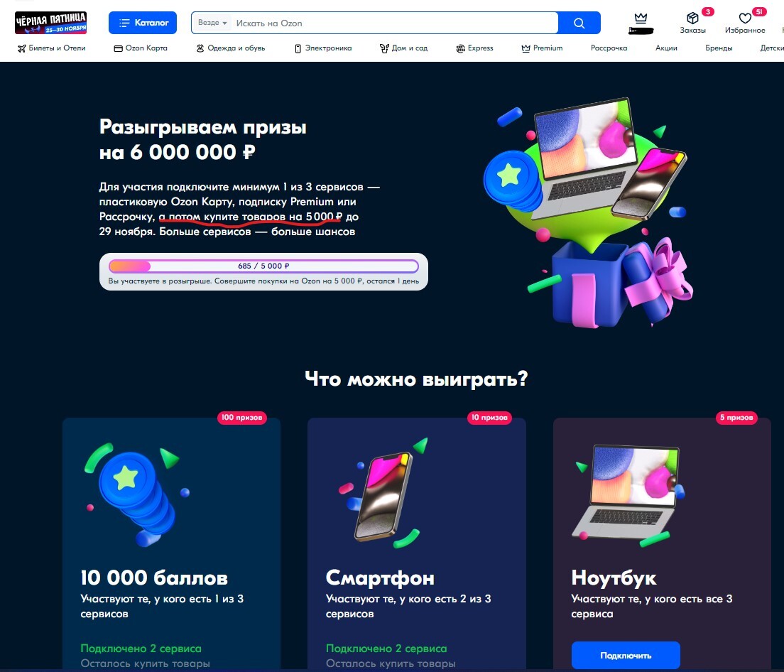Go to Одежда и обувь category
The image size is (784, 672).
click(x=231, y=48)
